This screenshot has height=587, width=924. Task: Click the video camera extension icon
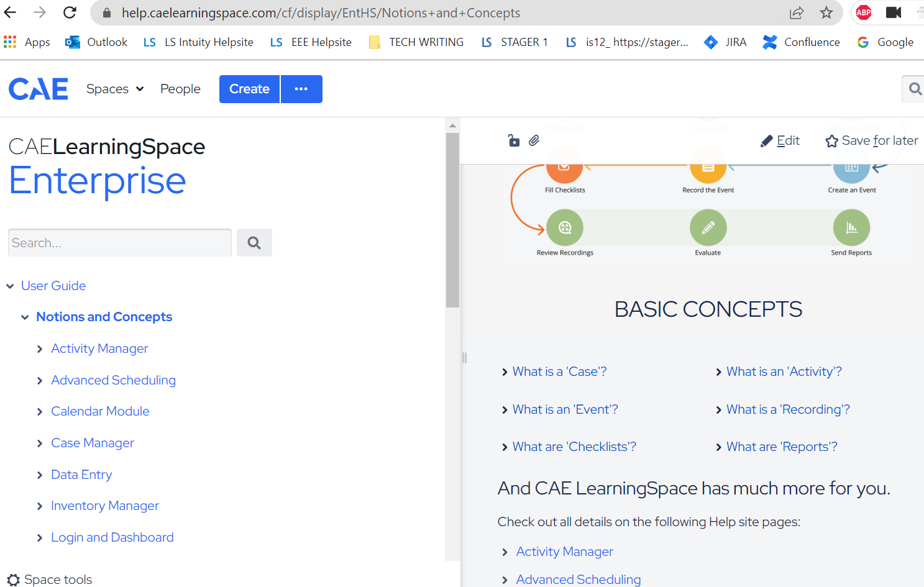tap(894, 12)
